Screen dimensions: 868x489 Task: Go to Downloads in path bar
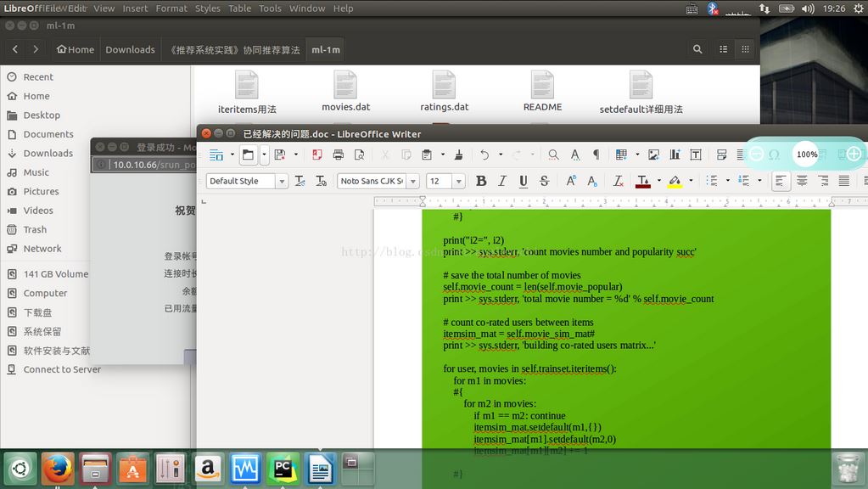click(x=130, y=49)
